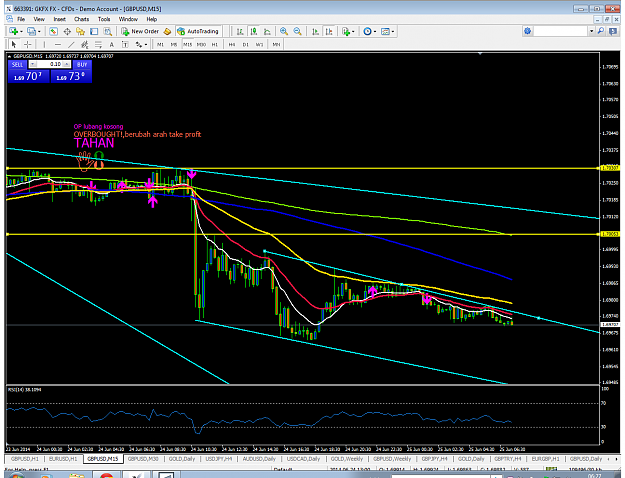This screenshot has height=478, width=625.
Task: Select the text label tool
Action: click(x=125, y=44)
